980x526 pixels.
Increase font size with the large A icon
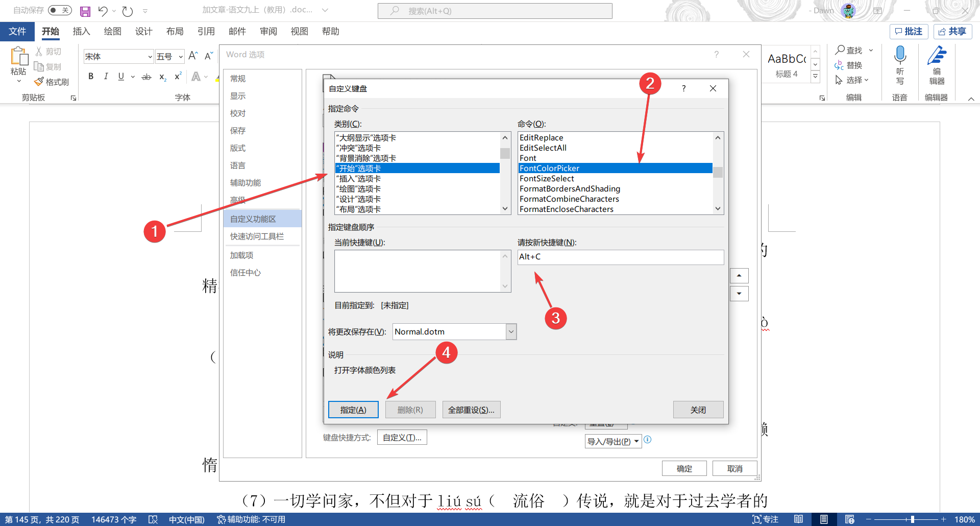click(x=193, y=56)
